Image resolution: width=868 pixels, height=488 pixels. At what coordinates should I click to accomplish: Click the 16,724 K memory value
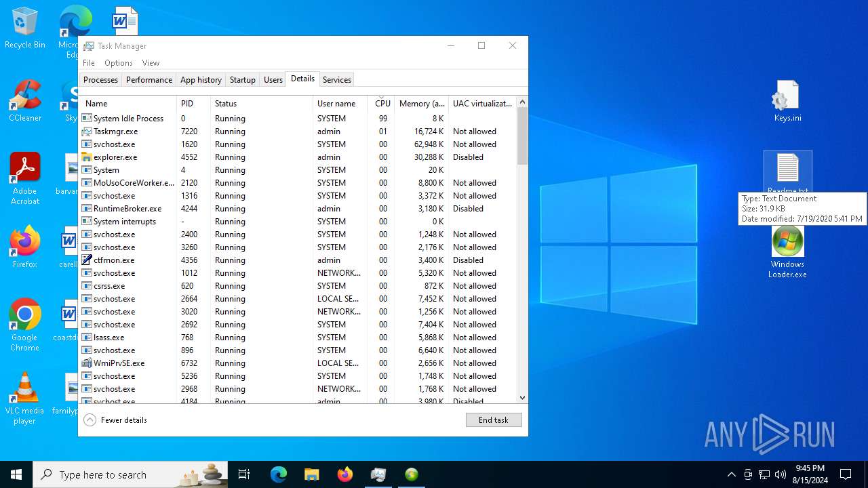[x=429, y=131]
